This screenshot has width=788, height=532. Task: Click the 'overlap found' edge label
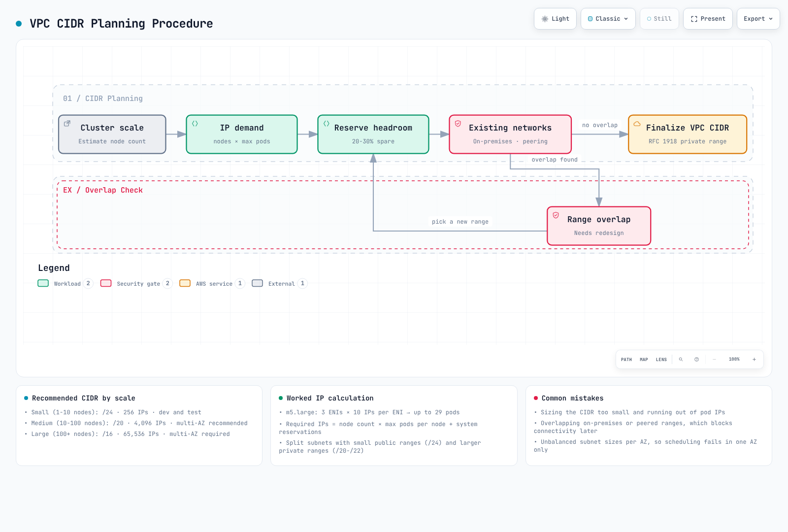[x=555, y=160]
